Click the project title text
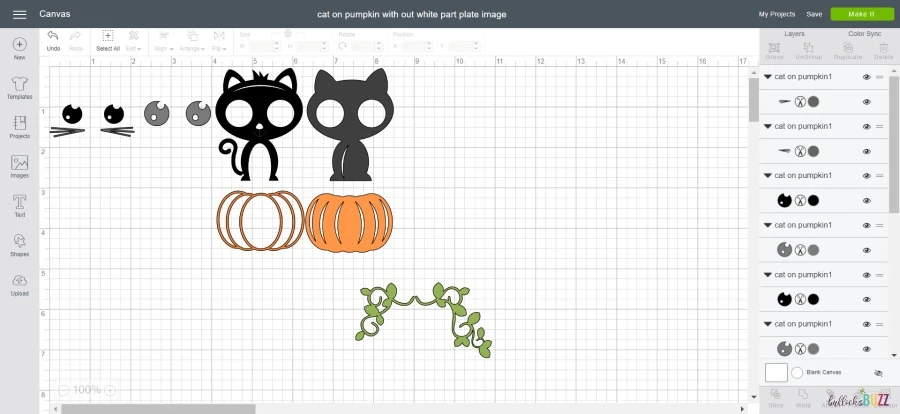The height and width of the screenshot is (414, 900). [x=412, y=14]
